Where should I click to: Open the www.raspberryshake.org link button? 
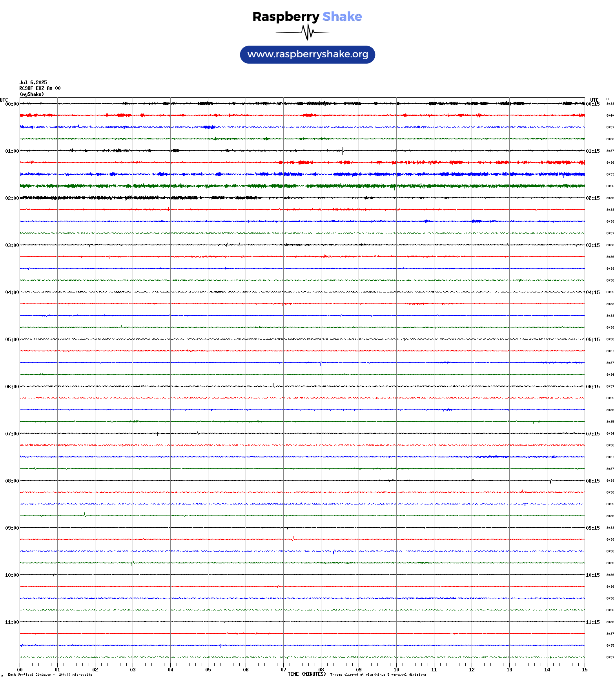tap(308, 55)
